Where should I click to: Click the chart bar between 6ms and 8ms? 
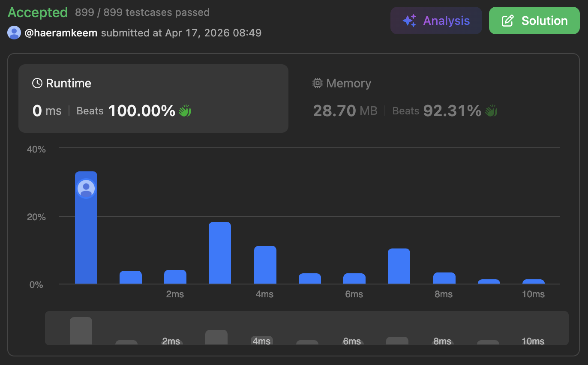click(399, 266)
